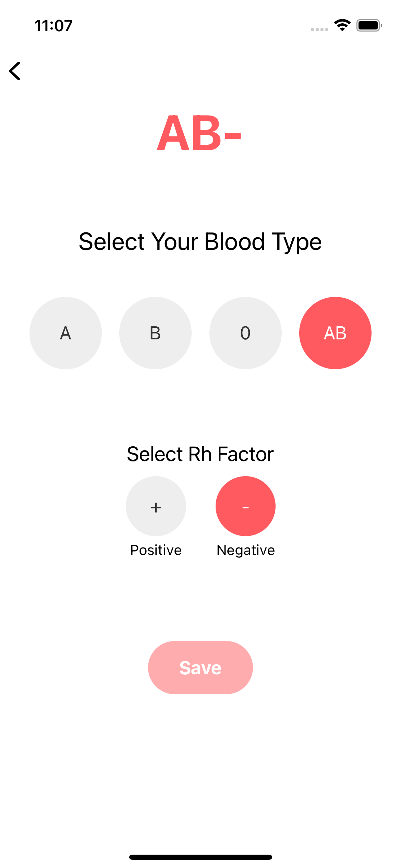Tap the highlighted red AB option
The width and height of the screenshot is (401, 868).
(x=335, y=333)
